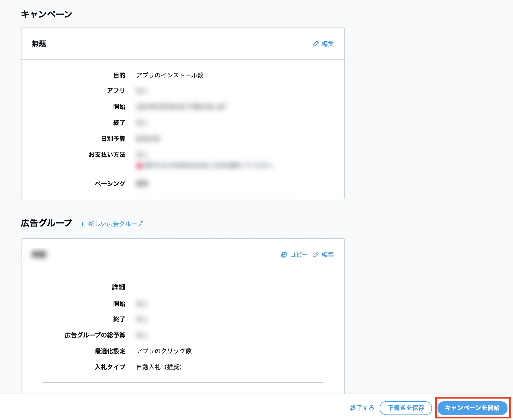Click the 終了する link
This screenshot has height=420, width=513.
(361, 408)
